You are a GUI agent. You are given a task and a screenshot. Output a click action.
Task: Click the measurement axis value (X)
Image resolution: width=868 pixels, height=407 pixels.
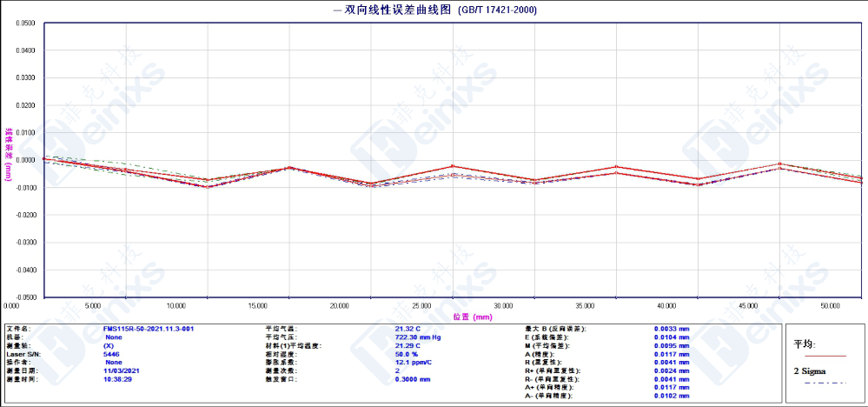[109, 345]
